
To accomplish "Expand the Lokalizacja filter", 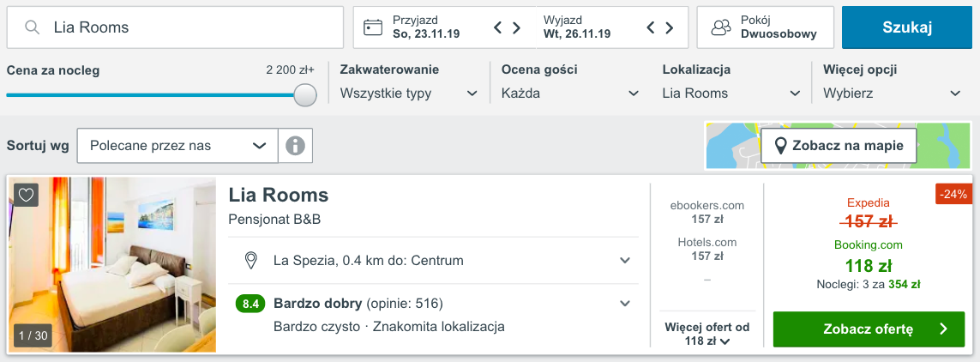I will point(730,94).
